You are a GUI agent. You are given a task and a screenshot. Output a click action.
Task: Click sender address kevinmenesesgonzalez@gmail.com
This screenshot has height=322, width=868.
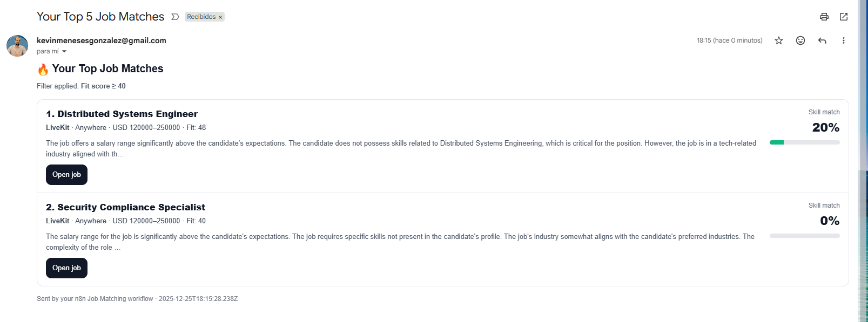tap(102, 40)
